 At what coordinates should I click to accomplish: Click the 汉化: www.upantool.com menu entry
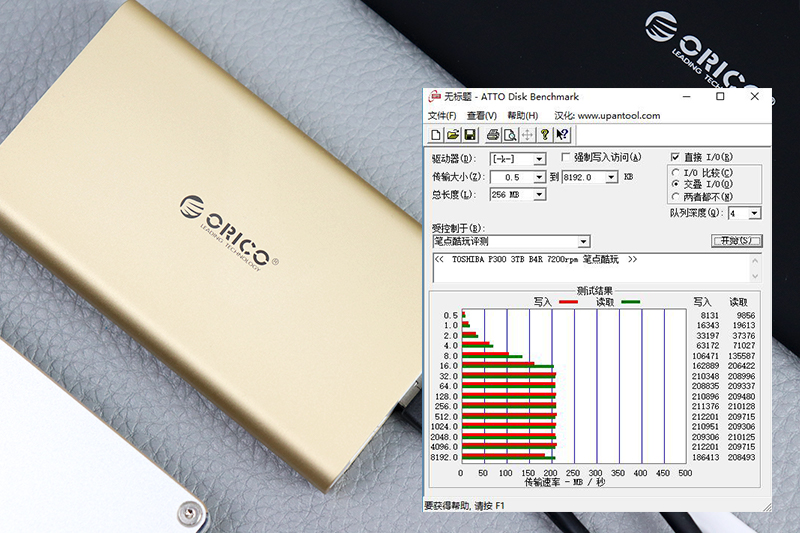click(x=607, y=116)
